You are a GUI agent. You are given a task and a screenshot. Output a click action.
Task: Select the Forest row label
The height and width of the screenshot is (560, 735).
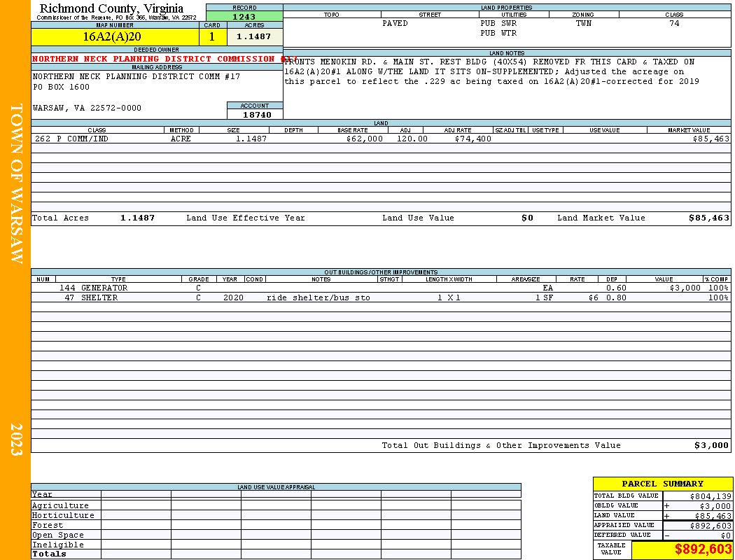tap(48, 525)
